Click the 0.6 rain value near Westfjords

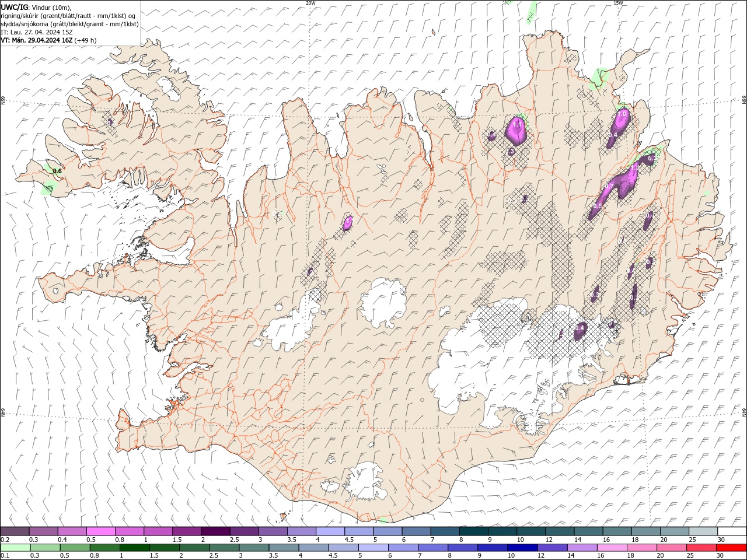[x=57, y=171]
